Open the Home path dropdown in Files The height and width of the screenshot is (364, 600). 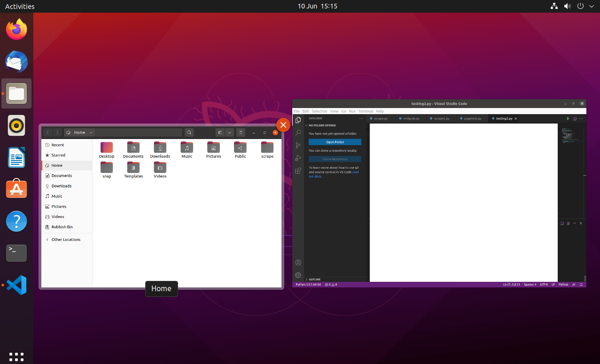[x=91, y=132]
